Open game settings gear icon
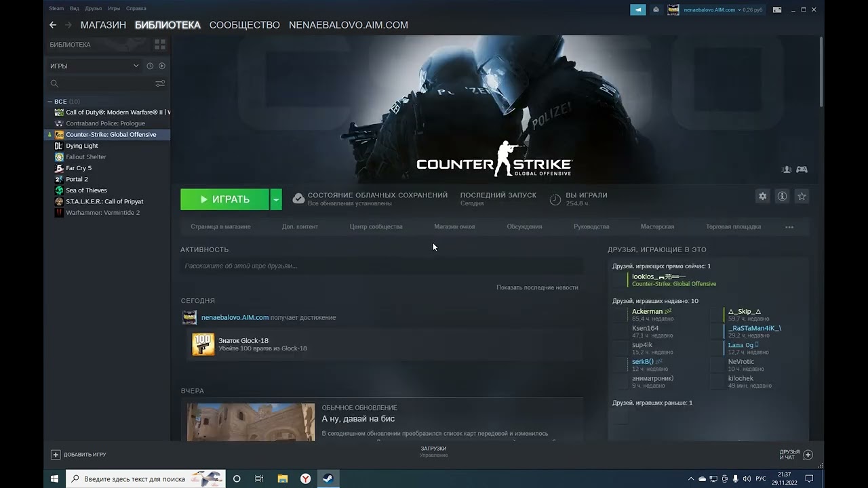 coord(763,196)
